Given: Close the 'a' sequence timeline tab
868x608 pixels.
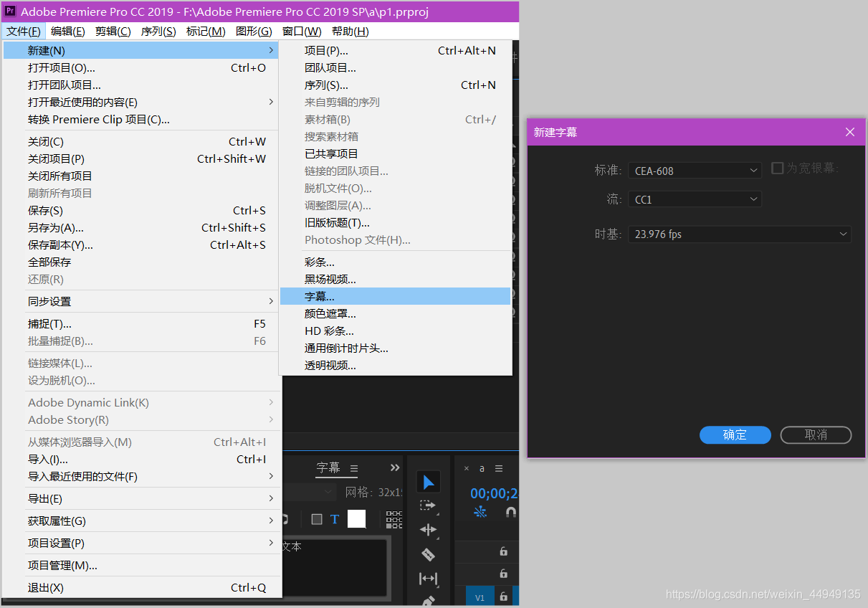Looking at the screenshot, I should (467, 468).
